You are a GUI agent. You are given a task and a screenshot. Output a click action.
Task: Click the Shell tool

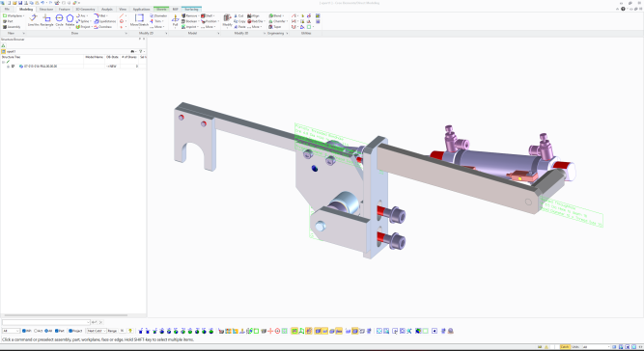pyautogui.click(x=208, y=15)
